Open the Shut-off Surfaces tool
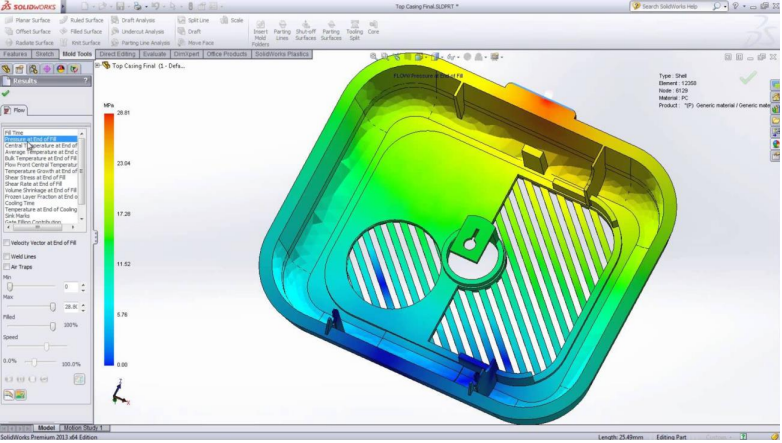The width and height of the screenshot is (782, 443). (x=306, y=30)
